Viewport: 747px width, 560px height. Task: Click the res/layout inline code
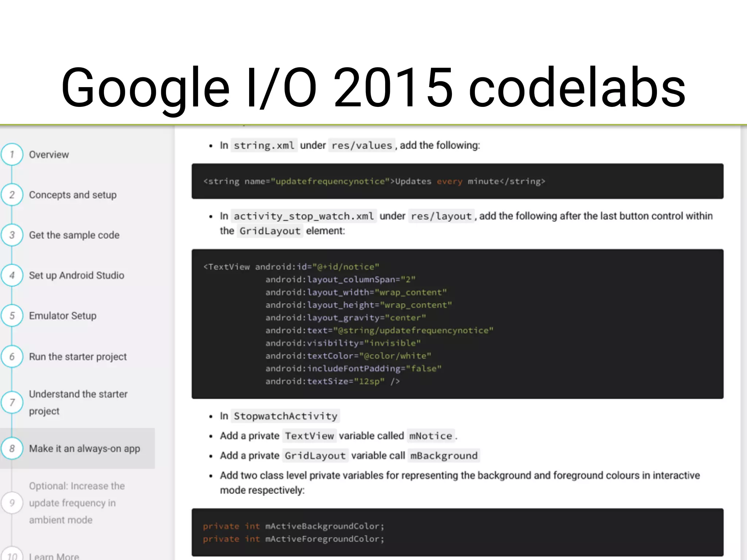[441, 216]
